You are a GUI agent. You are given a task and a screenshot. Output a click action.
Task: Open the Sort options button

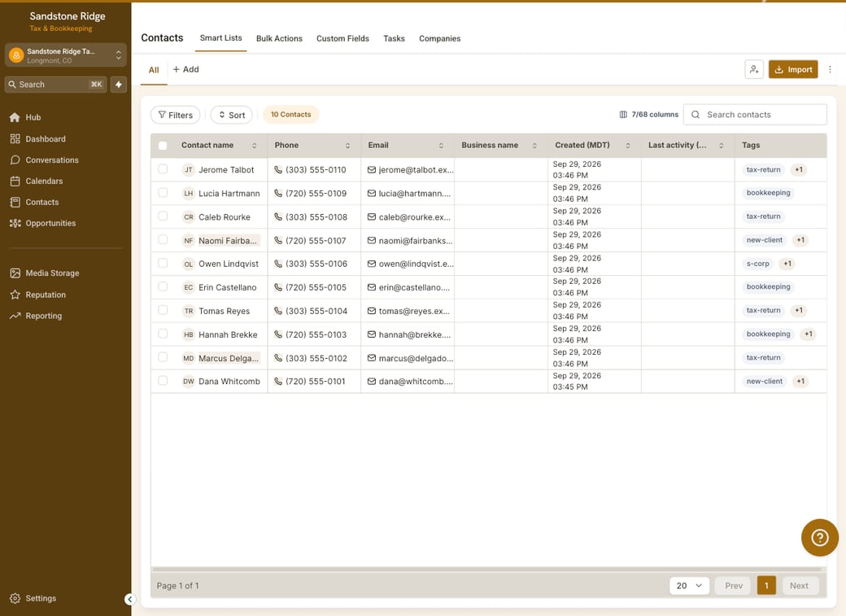pos(232,115)
